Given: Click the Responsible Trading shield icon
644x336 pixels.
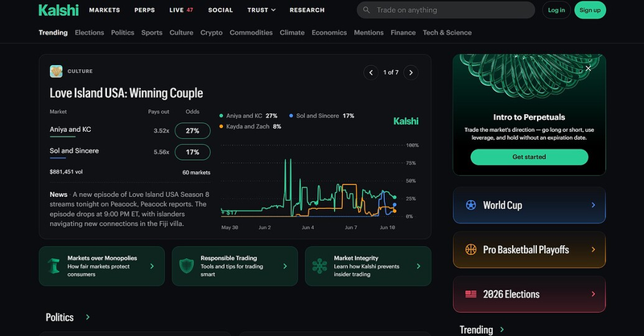Looking at the screenshot, I should (x=187, y=266).
